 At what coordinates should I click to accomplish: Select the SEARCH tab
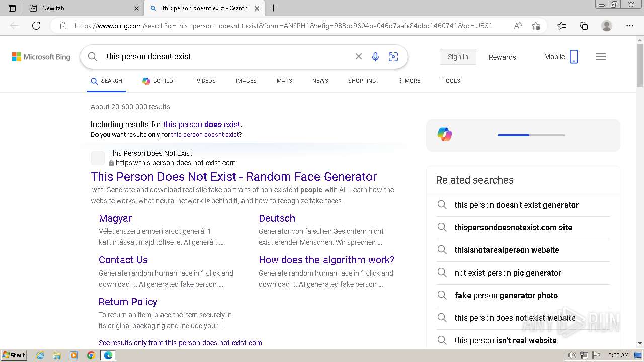pyautogui.click(x=106, y=81)
